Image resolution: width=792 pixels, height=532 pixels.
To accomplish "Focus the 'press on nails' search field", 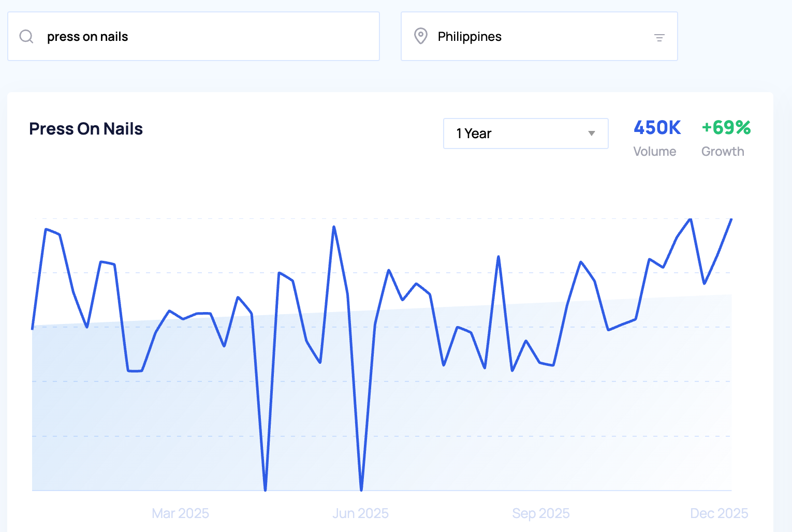I will tap(207, 37).
